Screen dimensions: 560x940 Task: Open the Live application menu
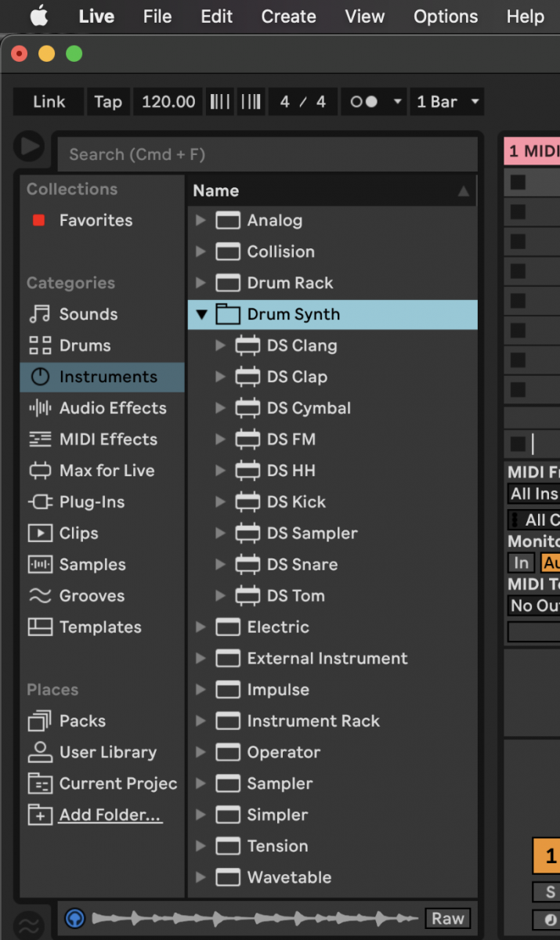click(97, 16)
